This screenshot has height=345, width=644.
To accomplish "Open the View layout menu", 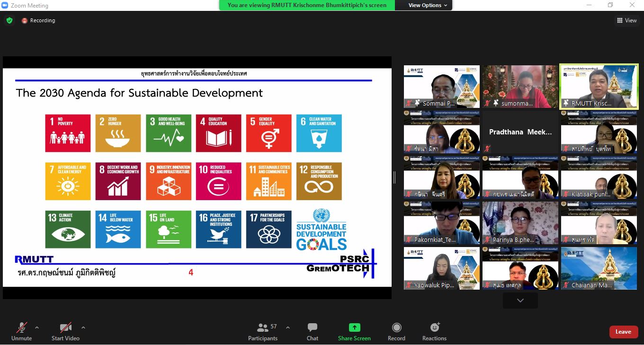I will (x=626, y=20).
